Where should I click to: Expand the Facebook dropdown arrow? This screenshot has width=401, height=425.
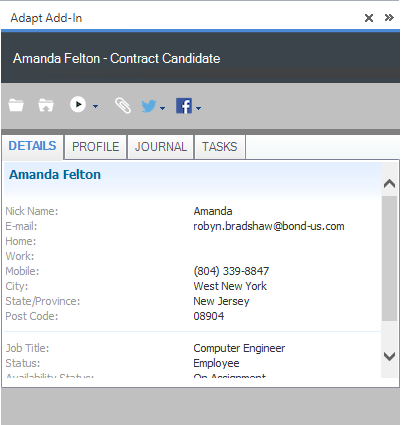pos(198,108)
